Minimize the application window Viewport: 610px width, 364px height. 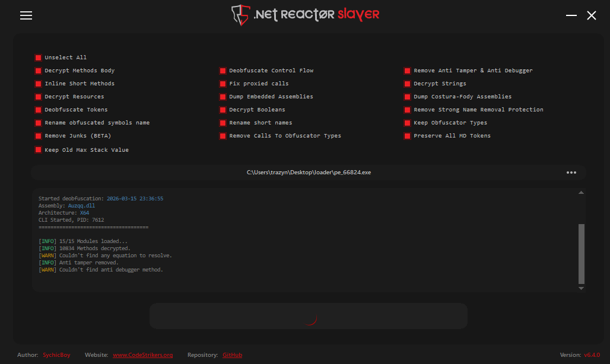[571, 15]
